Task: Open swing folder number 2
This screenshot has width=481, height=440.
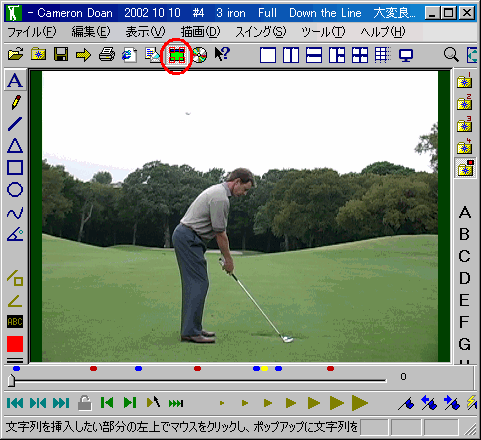Action: tap(464, 102)
